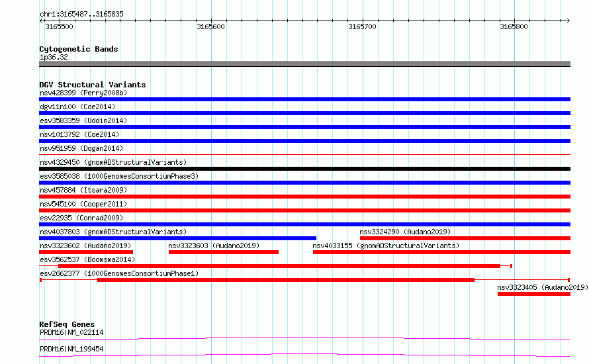Click esv3562537 (Boomsma2014) label
This screenshot has height=364, width=589.
(x=87, y=259)
